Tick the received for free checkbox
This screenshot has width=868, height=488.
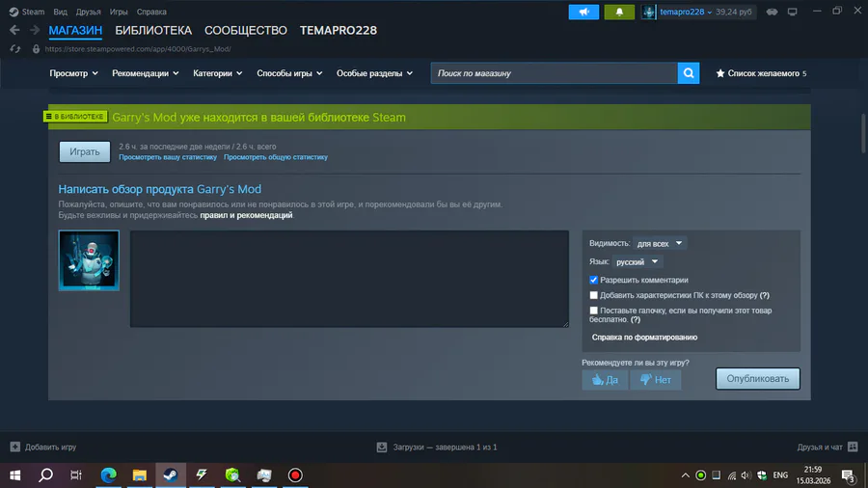click(593, 311)
